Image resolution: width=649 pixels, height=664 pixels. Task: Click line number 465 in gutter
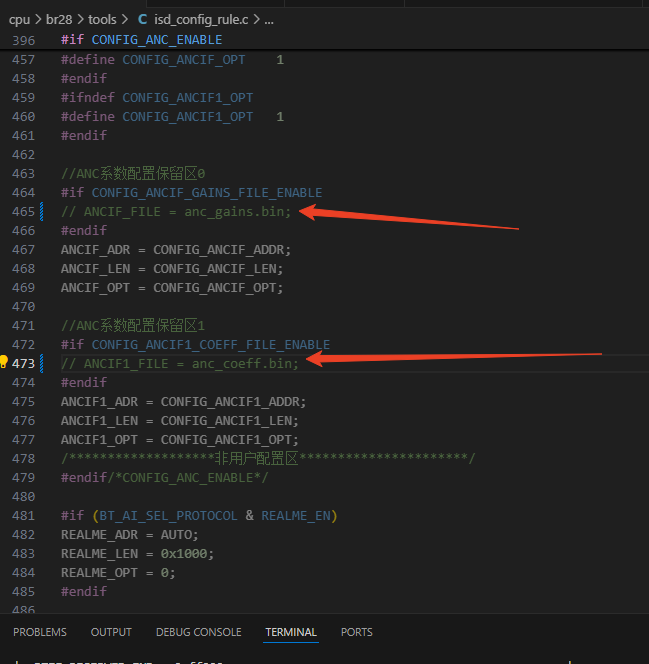point(23,212)
